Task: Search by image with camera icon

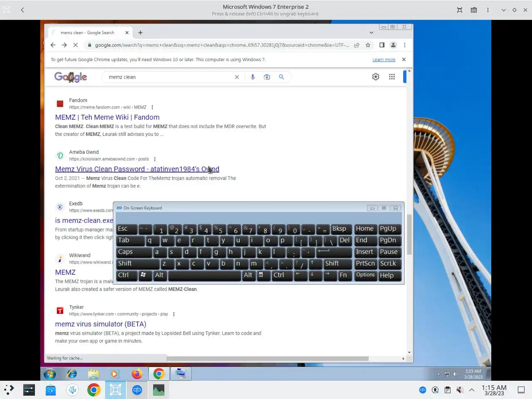Action: (x=267, y=77)
